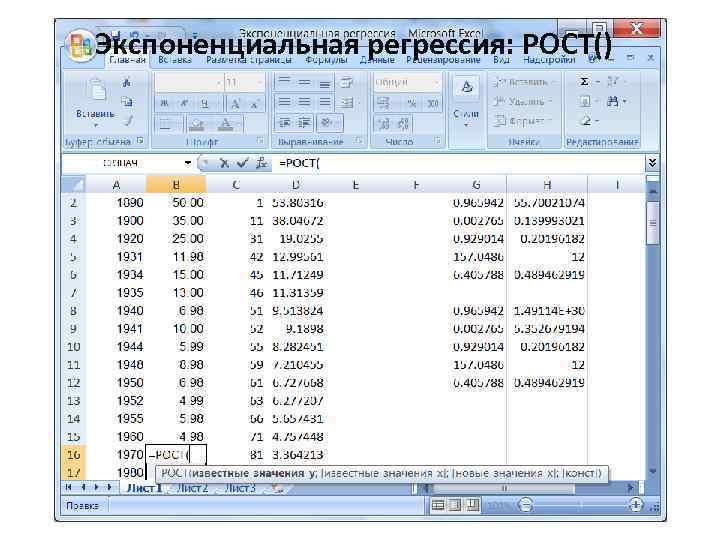
Task: Toggle align text right
Action: (325, 102)
